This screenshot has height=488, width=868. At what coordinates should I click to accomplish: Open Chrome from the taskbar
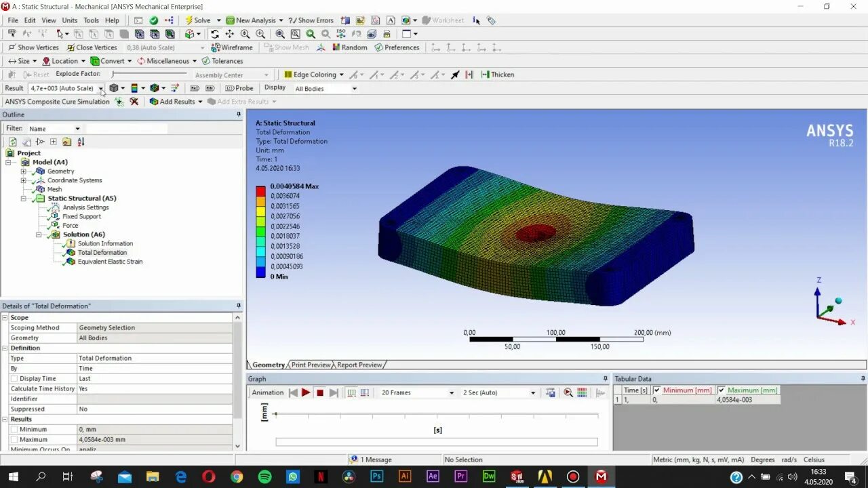point(237,476)
